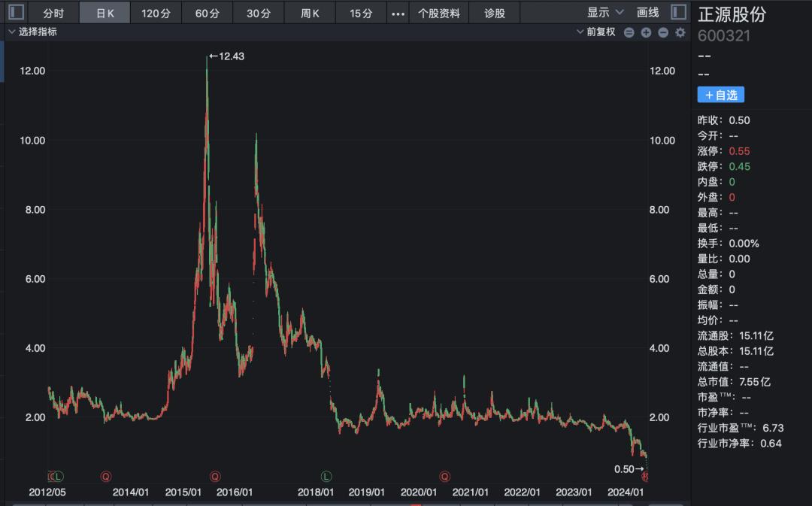Click the zoom in plus icon

(x=645, y=32)
